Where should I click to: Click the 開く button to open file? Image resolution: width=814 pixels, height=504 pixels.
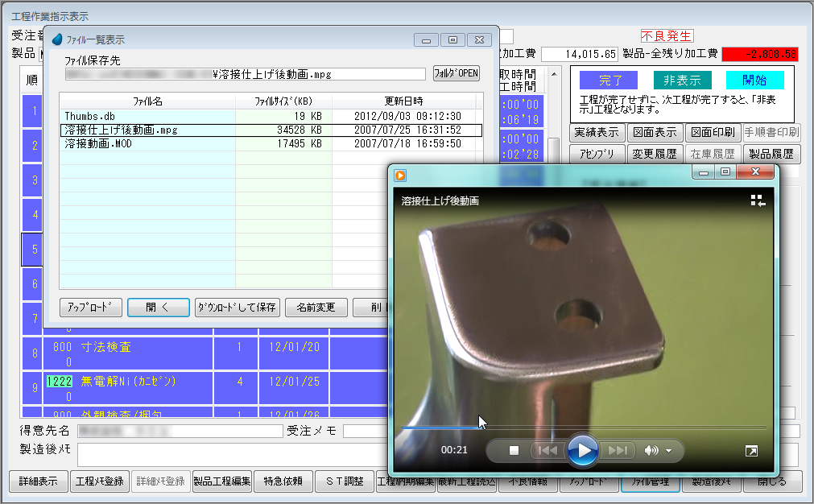point(158,308)
